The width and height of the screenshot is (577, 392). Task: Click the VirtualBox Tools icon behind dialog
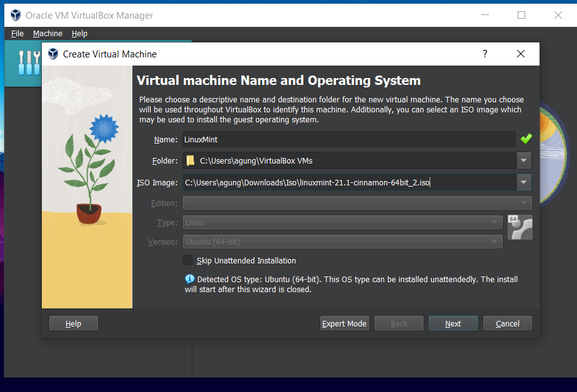point(23,63)
